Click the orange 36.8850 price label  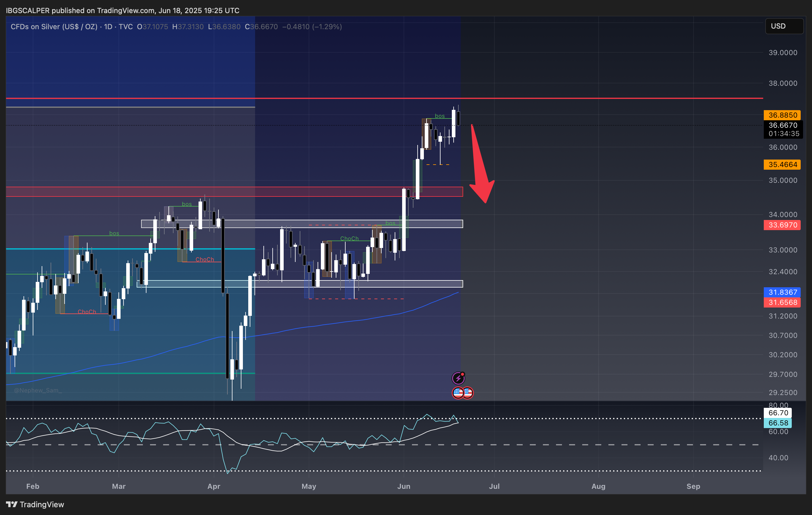[782, 115]
